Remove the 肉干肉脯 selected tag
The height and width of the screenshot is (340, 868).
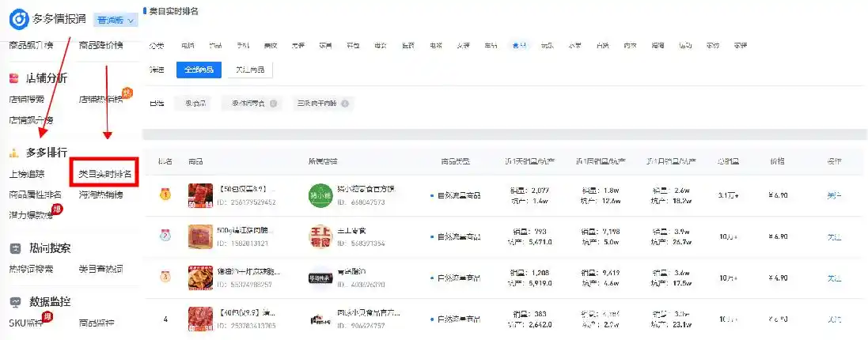[x=345, y=104]
